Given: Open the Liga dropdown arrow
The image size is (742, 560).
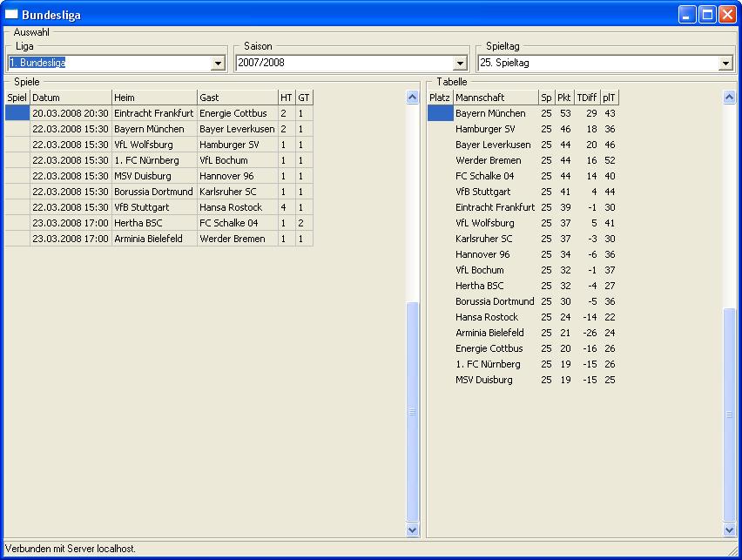Looking at the screenshot, I should pyautogui.click(x=218, y=63).
